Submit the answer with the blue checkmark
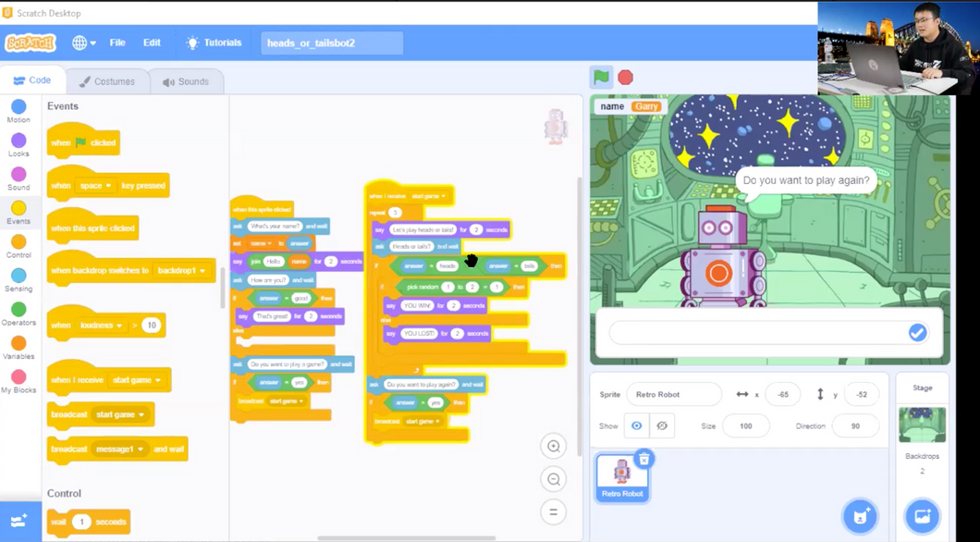The height and width of the screenshot is (542, 980). pyautogui.click(x=917, y=332)
